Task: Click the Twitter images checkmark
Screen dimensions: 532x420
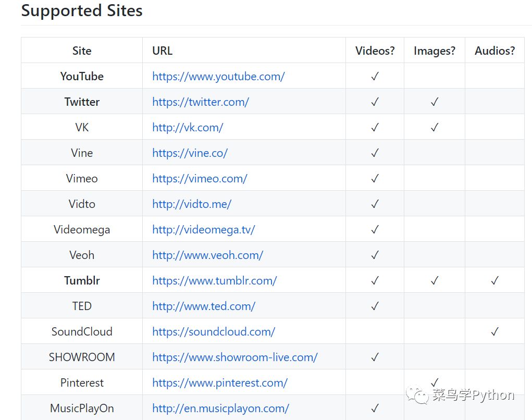Action: click(435, 102)
